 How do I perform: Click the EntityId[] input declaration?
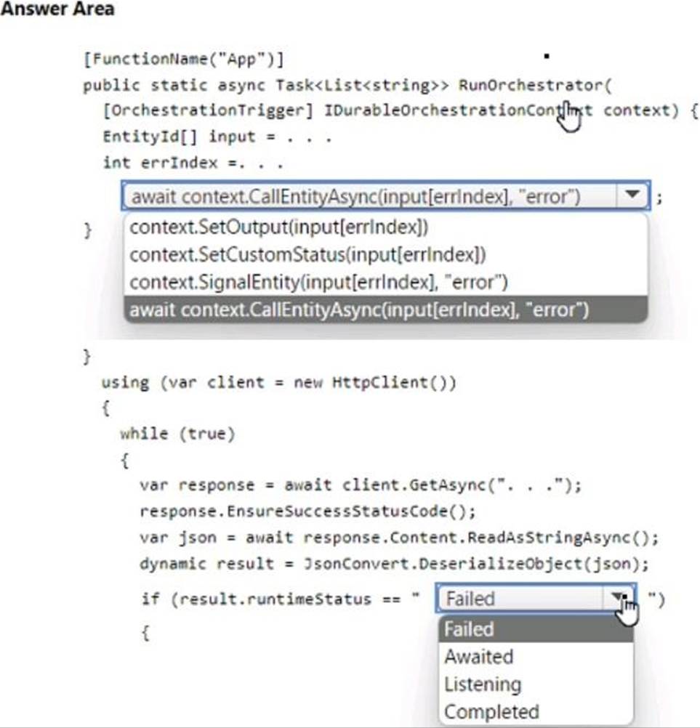click(x=217, y=137)
